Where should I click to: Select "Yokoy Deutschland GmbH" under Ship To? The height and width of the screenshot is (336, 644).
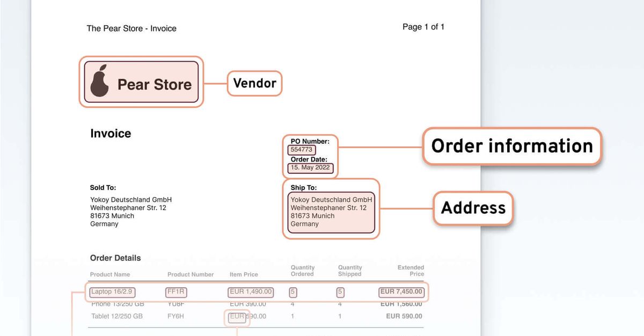tap(332, 200)
